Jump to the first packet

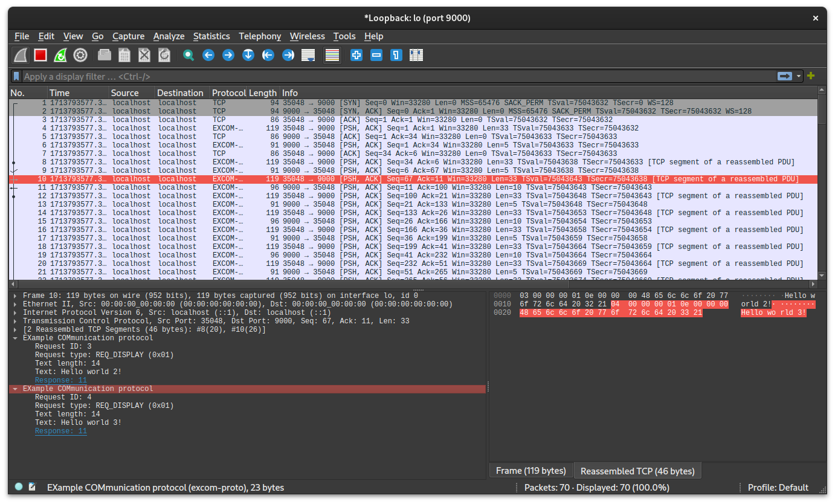click(268, 56)
